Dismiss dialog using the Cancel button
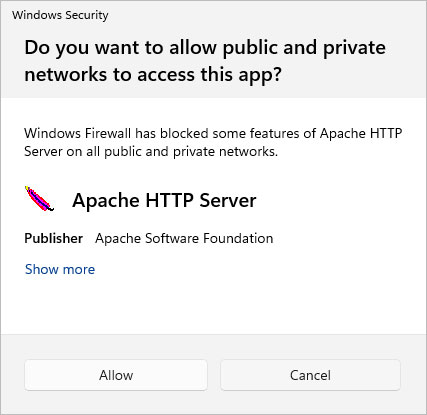 point(310,375)
